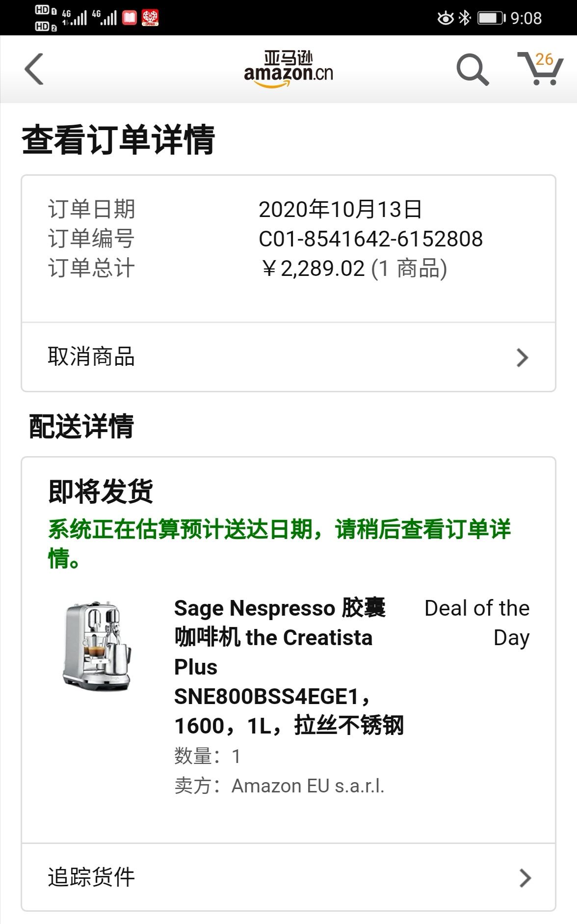Image resolution: width=577 pixels, height=924 pixels.
Task: Open the shopping cart with 26 items
Action: [x=540, y=68]
